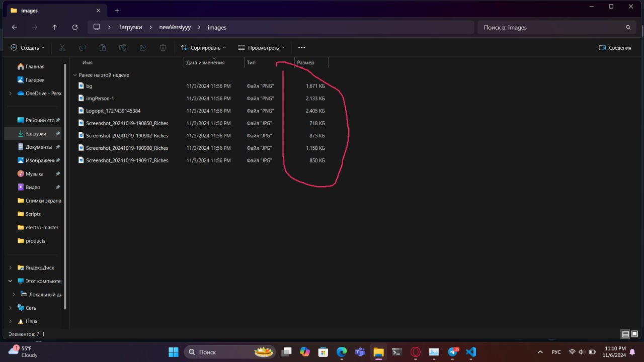Expand the Яндекс.Диск tree node

(11, 268)
